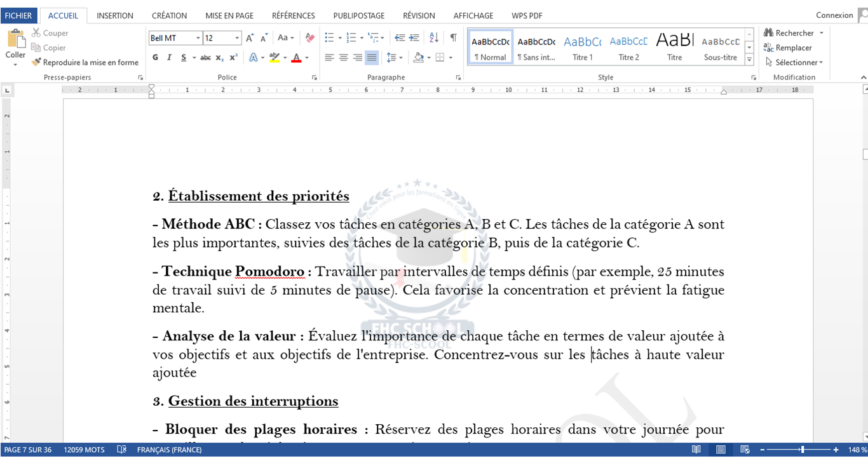Switch to print layout view in status bar
This screenshot has width=868, height=461.
721,450
